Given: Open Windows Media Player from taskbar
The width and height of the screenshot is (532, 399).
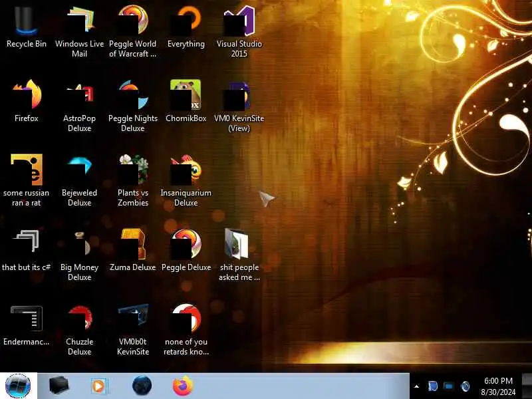Looking at the screenshot, I should (x=99, y=386).
